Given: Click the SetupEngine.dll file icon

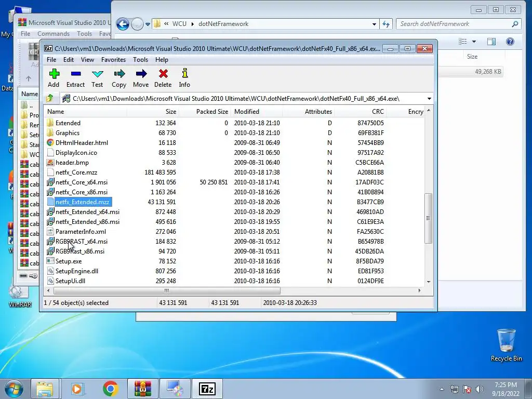Looking at the screenshot, I should point(50,271).
